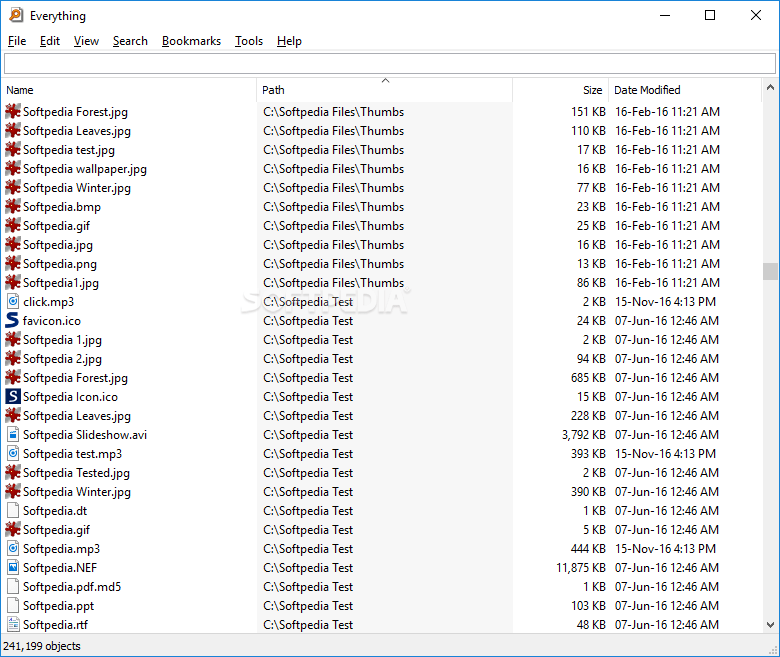Select the Softpedia.dt blank file icon
Image resolution: width=780 pixels, height=657 pixels.
tap(13, 511)
